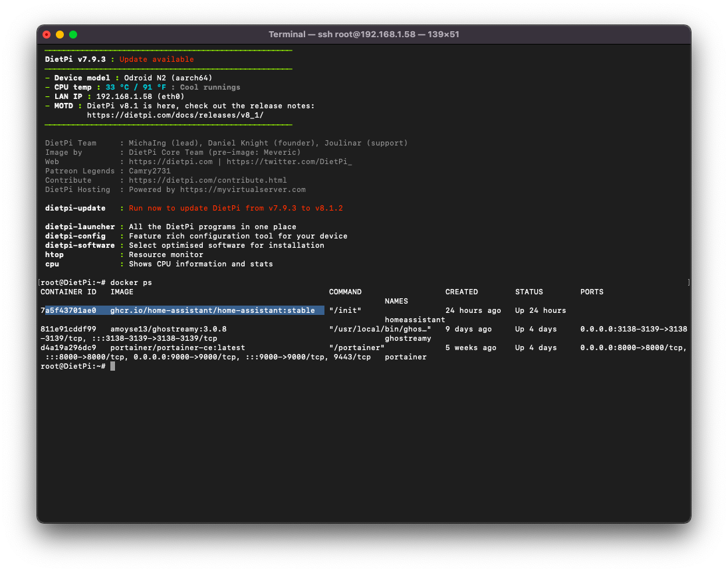Image resolution: width=728 pixels, height=572 pixels.
Task: Click the red 'Update available' text
Action: point(156,59)
